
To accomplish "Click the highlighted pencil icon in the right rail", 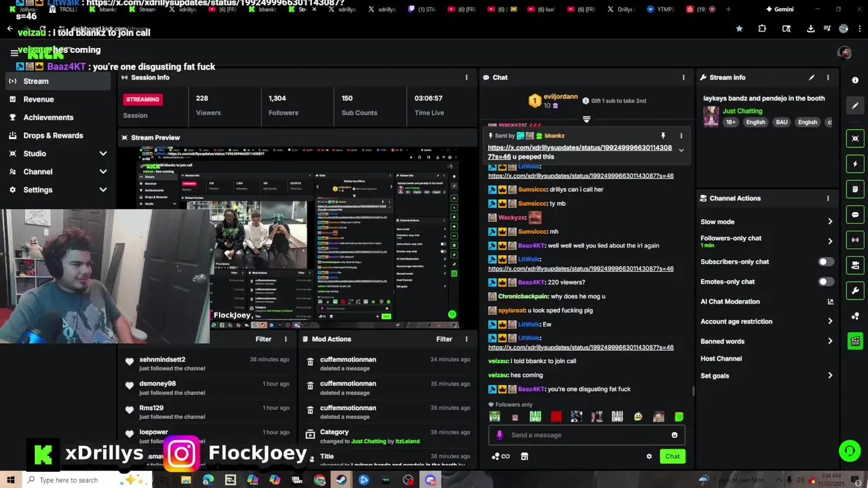I will (x=855, y=106).
